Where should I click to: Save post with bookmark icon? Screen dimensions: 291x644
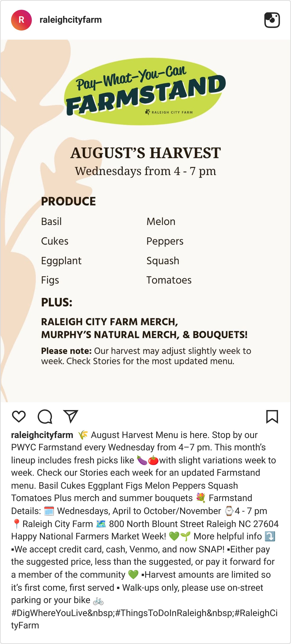click(272, 417)
